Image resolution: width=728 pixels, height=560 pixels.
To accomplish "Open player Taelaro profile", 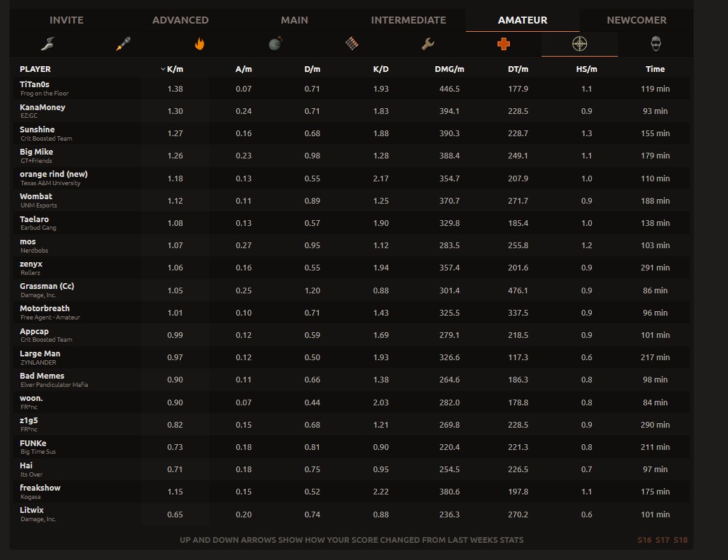I will coord(34,219).
